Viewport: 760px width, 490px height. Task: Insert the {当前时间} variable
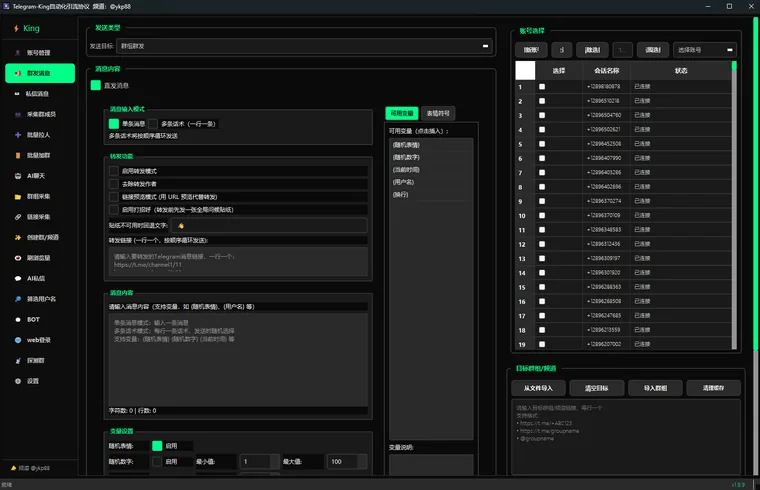[406, 170]
